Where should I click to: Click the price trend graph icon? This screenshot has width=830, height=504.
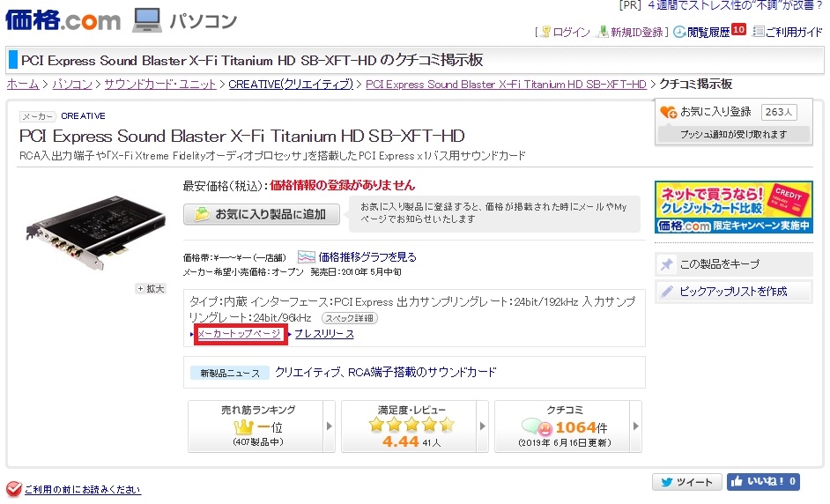coord(307,257)
